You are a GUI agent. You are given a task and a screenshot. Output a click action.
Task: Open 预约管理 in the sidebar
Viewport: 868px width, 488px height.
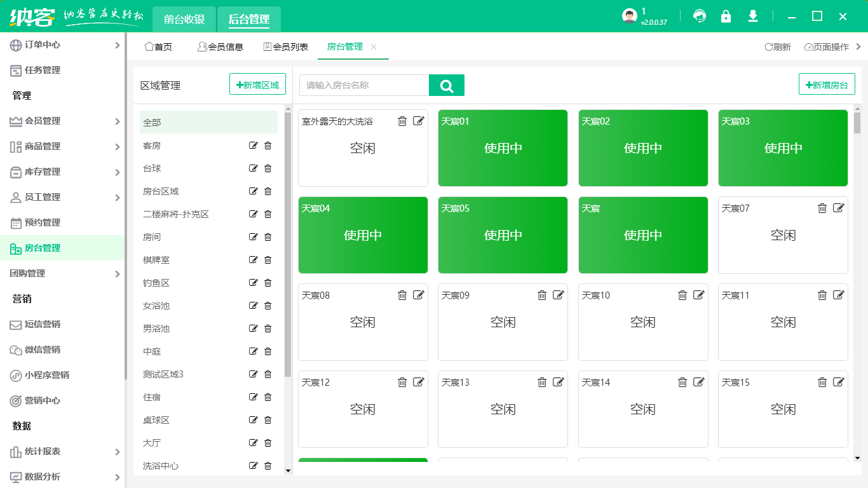(x=62, y=223)
